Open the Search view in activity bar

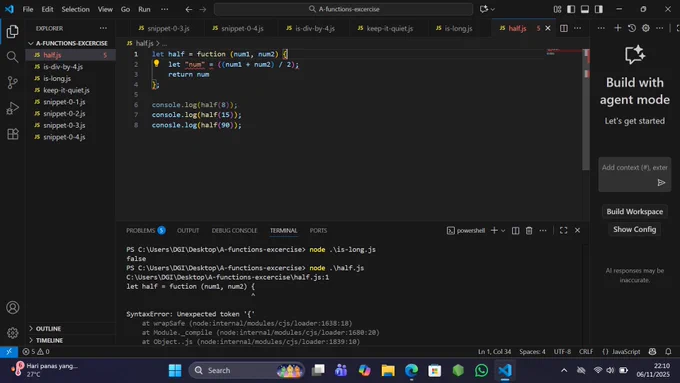coord(12,57)
